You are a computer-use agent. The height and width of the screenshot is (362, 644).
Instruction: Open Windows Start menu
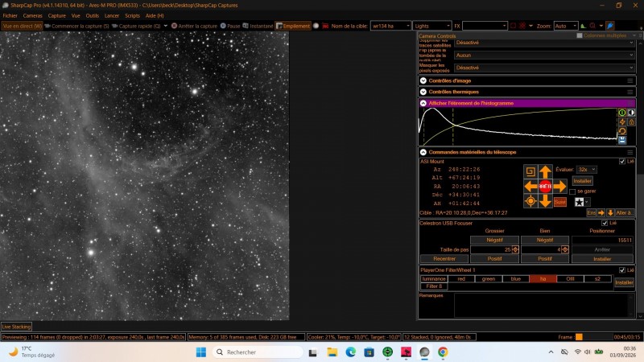point(200,352)
